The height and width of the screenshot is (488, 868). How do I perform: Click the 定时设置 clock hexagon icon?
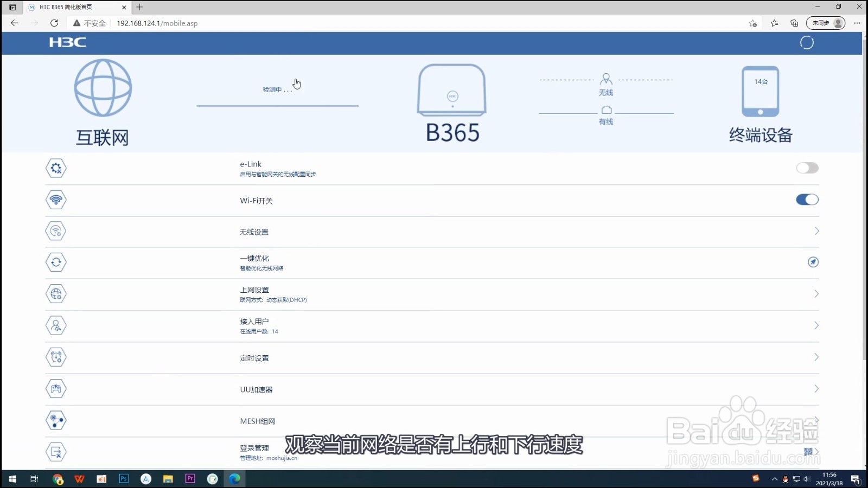point(56,357)
